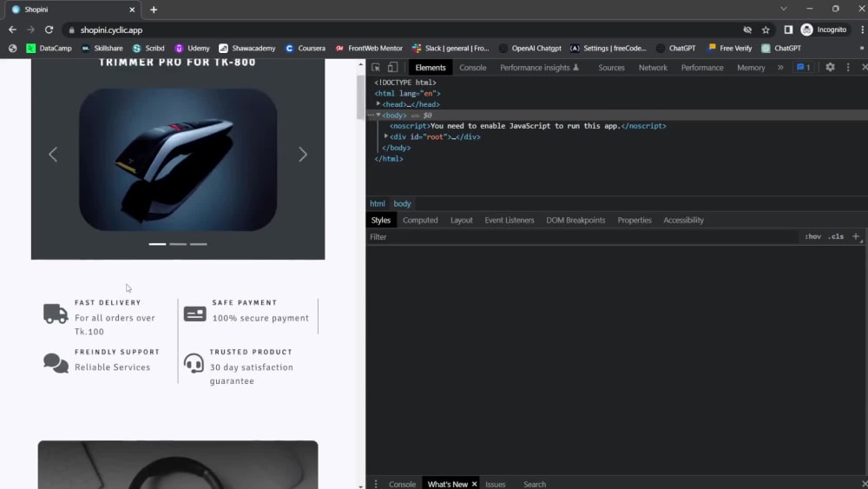The width and height of the screenshot is (868, 489).
Task: Switch to the Console tab
Action: pos(473,68)
